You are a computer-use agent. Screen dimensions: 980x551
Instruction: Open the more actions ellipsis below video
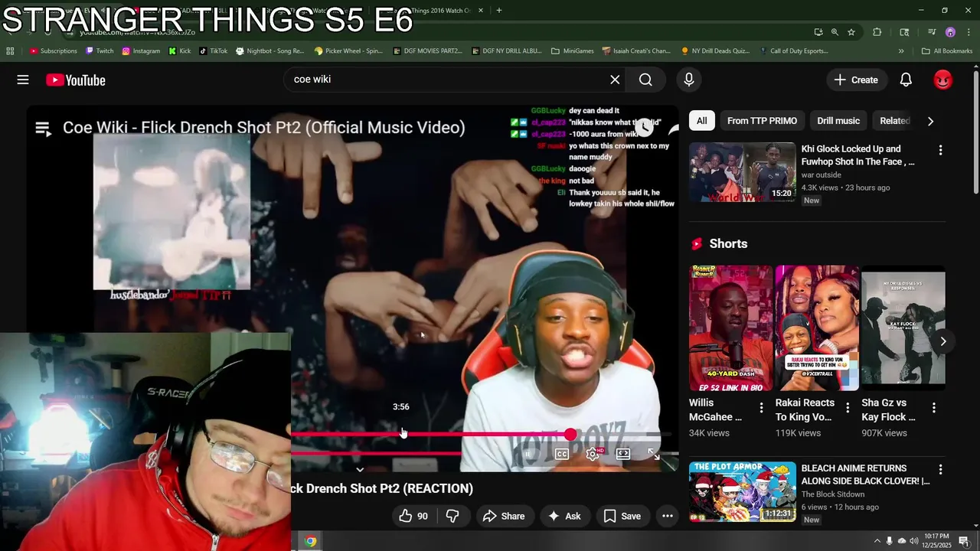coord(668,517)
